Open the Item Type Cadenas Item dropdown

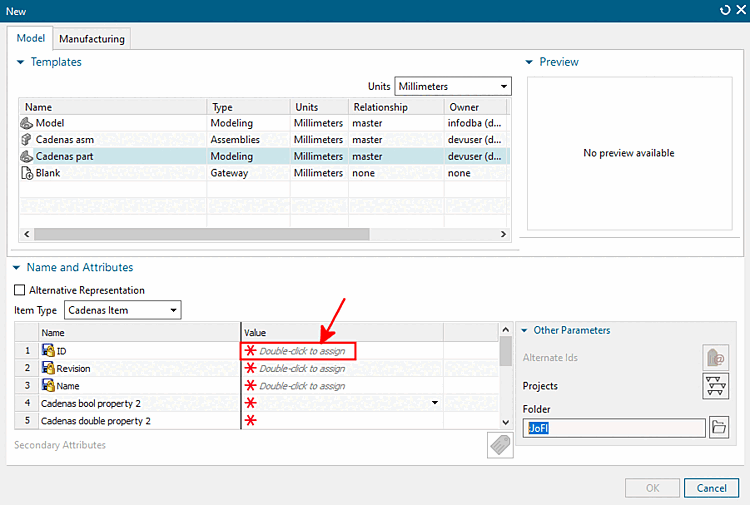pos(122,310)
